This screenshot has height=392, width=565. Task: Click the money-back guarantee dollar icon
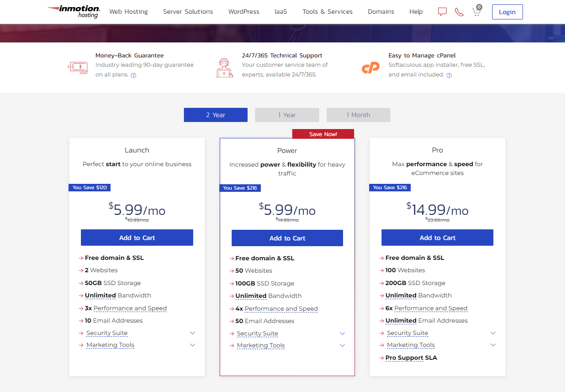78,67
